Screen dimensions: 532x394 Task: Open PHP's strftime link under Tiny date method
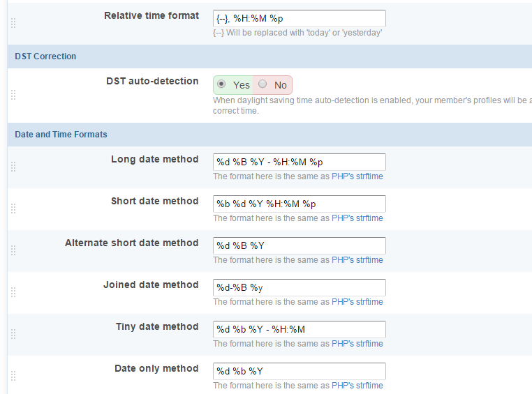(357, 344)
